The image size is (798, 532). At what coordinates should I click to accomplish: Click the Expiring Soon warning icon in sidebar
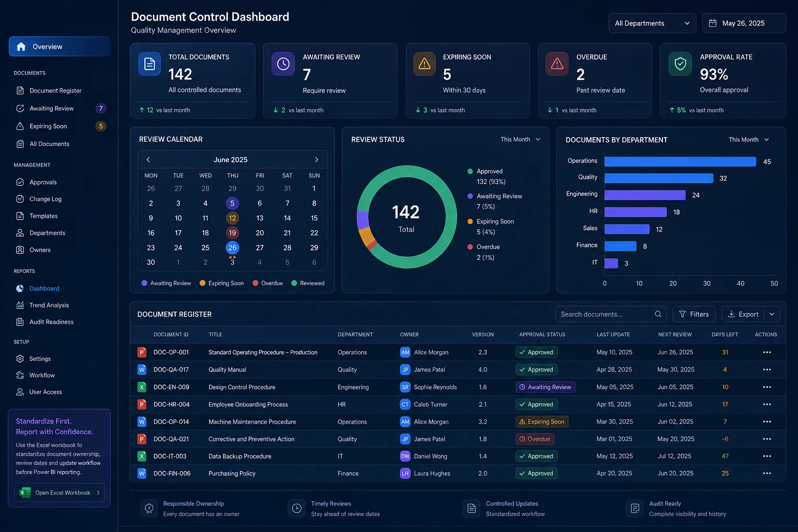[20, 126]
